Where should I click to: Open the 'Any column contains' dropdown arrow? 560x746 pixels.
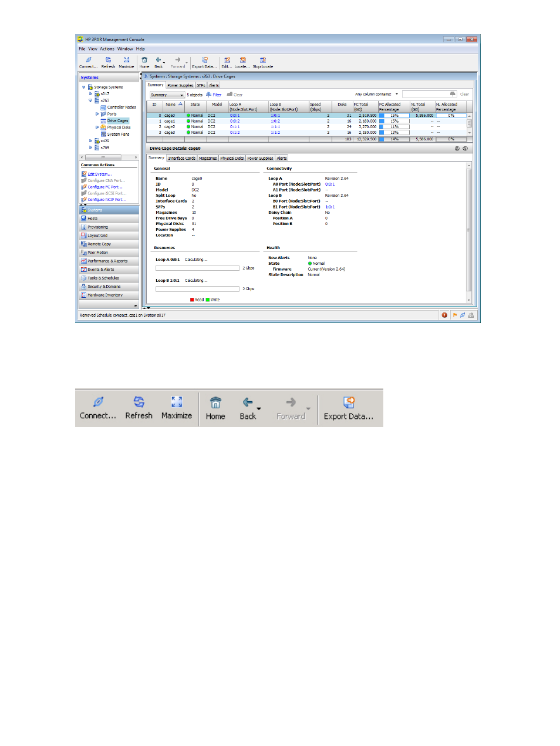tap(397, 95)
